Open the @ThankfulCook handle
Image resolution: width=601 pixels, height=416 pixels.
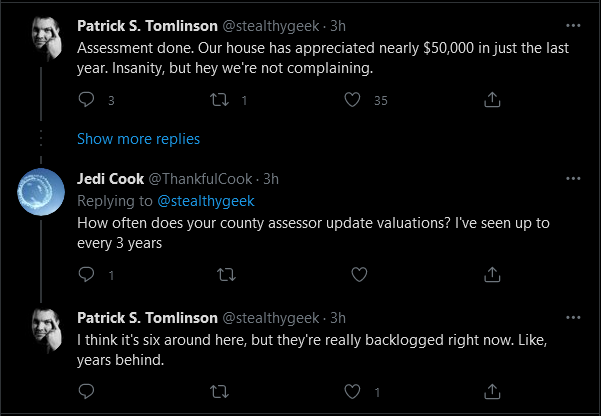click(x=200, y=179)
